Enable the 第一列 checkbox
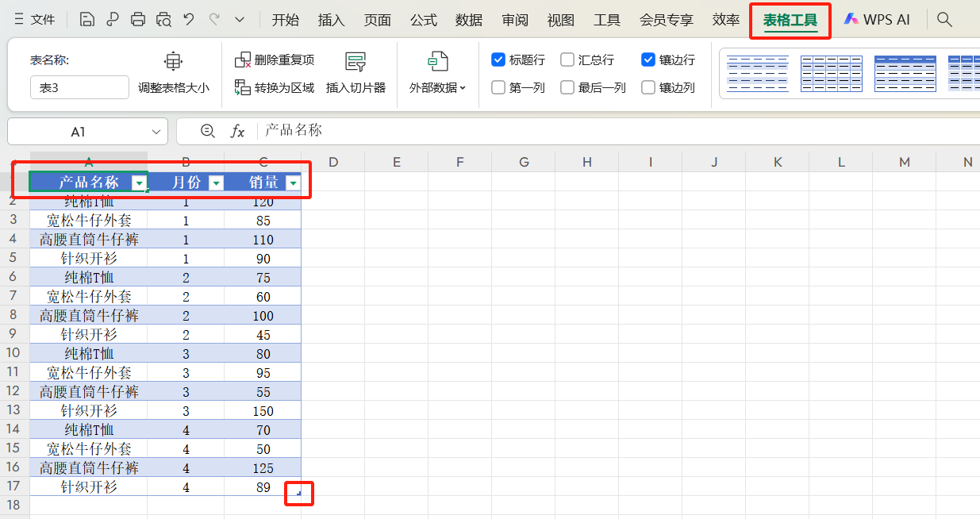 pos(498,87)
